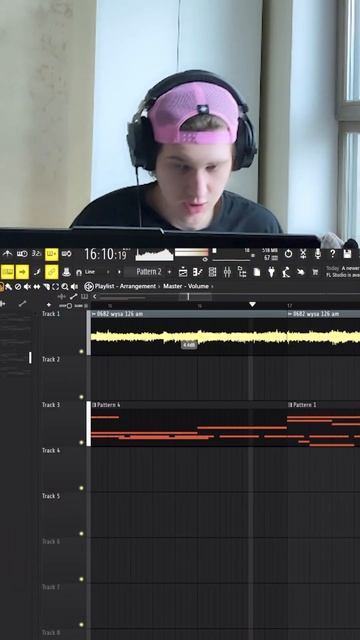
Task: Click the playhead marker on timeline
Action: tap(252, 304)
